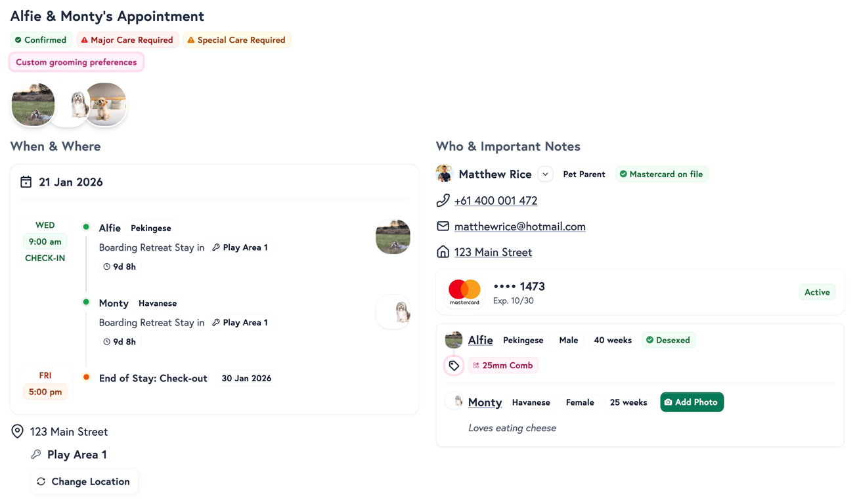Click the Mastercard logo on the payment card

464,291
